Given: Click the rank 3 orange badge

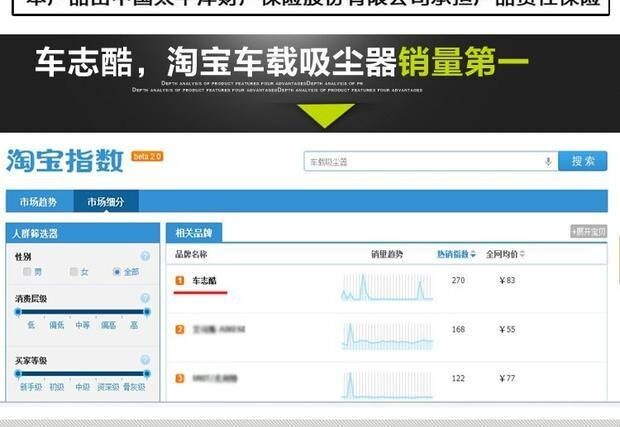Looking at the screenshot, I should coord(180,378).
